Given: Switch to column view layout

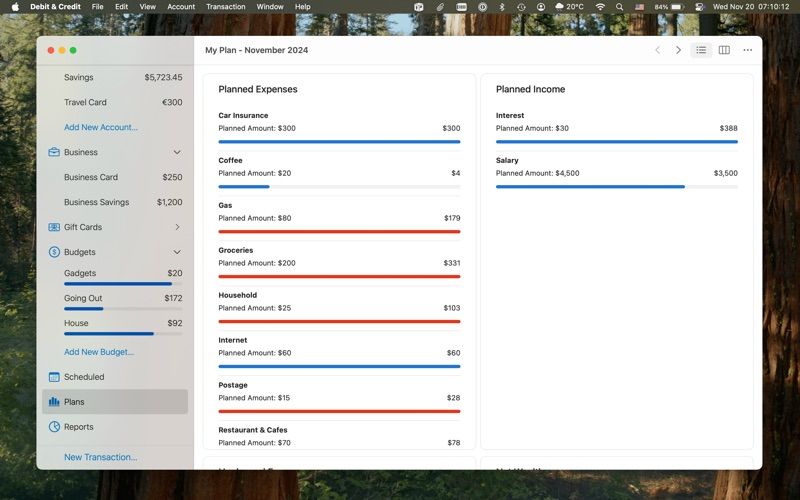Looking at the screenshot, I should tap(724, 50).
